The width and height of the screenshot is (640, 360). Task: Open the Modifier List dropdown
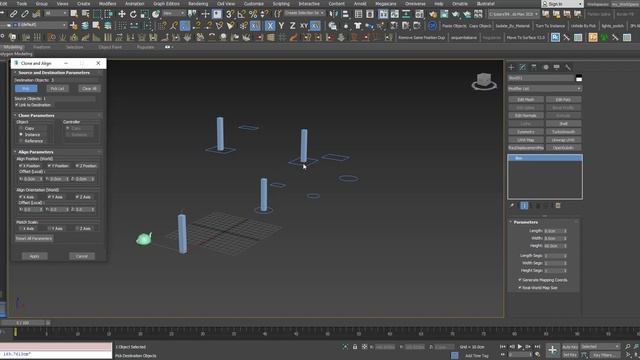(544, 89)
